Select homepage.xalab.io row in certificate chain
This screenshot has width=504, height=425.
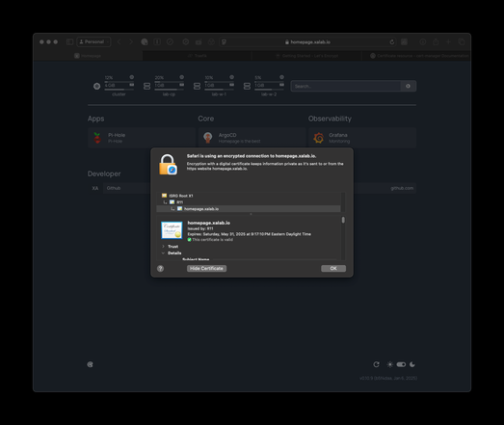(x=249, y=208)
